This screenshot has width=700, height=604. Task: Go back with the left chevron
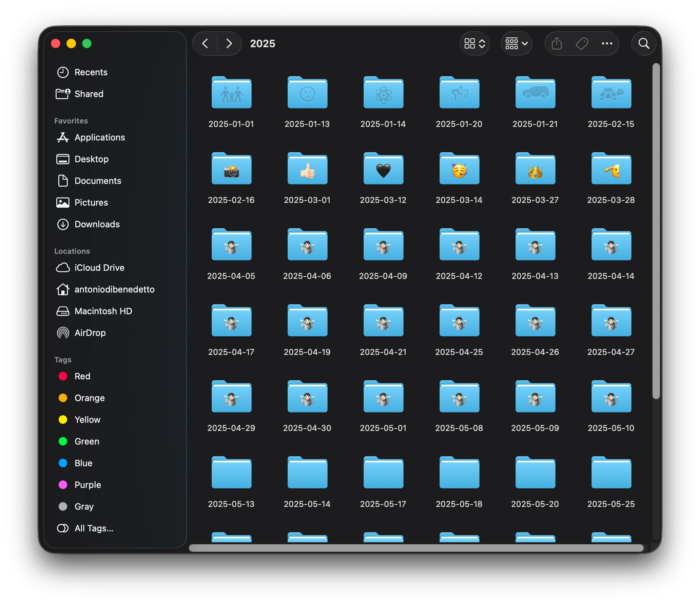205,43
